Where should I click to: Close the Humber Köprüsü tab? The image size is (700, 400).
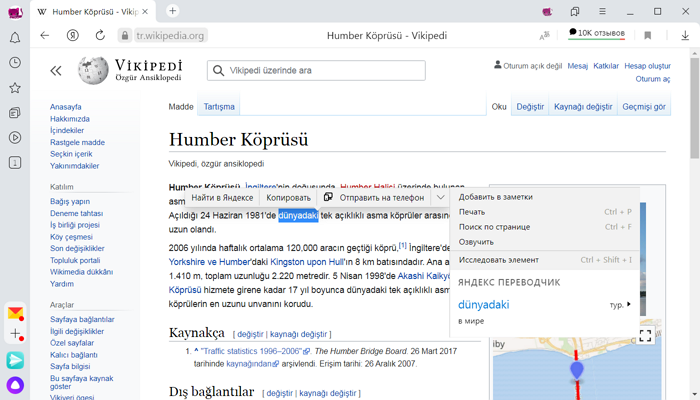tap(145, 12)
